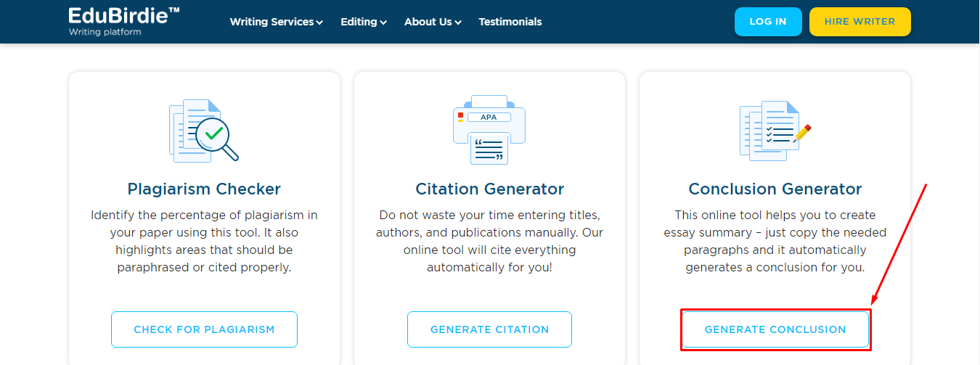Click the Writing Services chevron arrow
Viewport: 980px width, 365px height.
tap(319, 22)
